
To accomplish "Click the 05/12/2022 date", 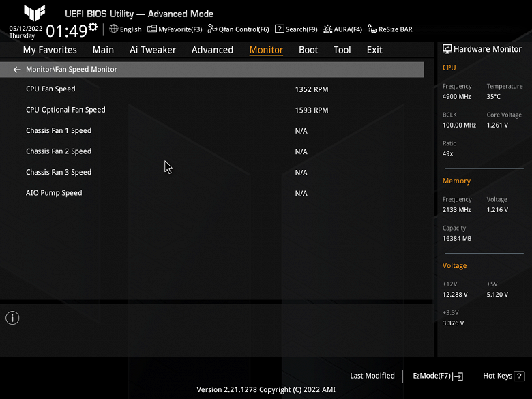I will click(26, 28).
